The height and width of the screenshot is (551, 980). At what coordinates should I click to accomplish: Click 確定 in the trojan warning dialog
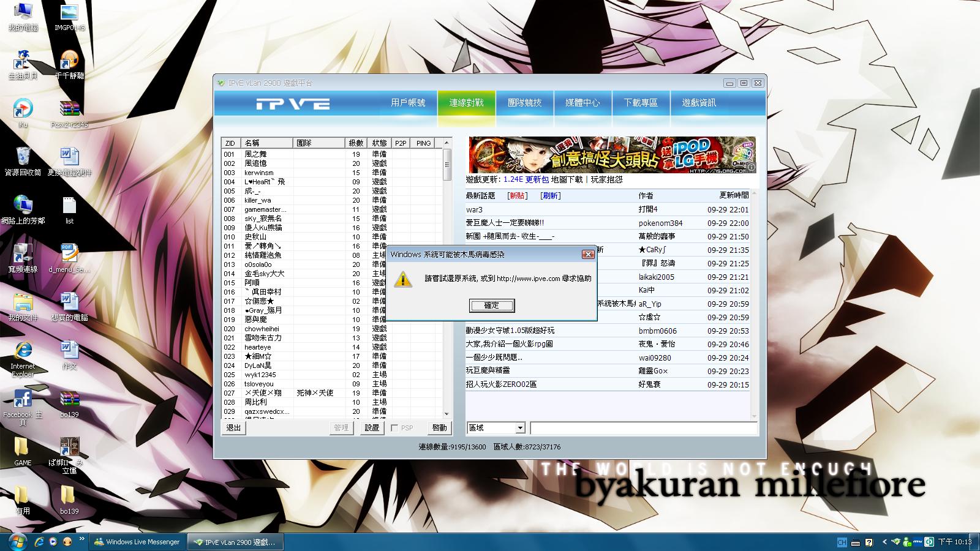tap(491, 305)
